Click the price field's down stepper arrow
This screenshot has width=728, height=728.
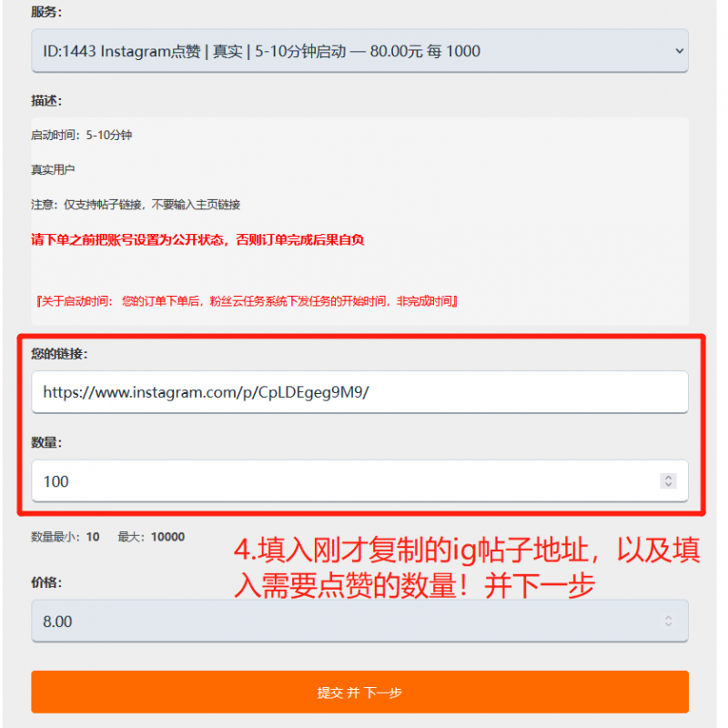pos(668,625)
